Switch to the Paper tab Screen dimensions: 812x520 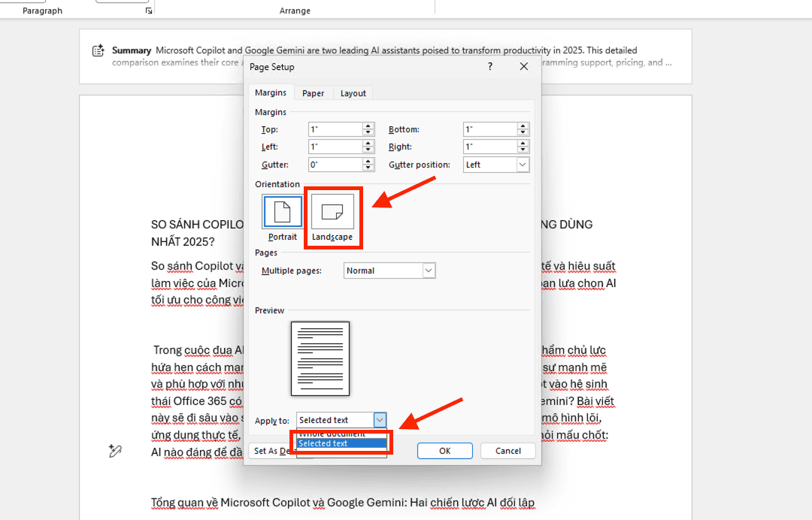(x=314, y=93)
